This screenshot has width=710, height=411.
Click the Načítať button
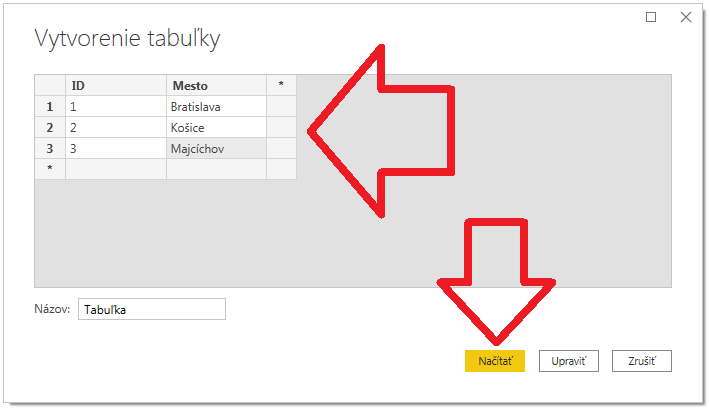[x=494, y=361]
